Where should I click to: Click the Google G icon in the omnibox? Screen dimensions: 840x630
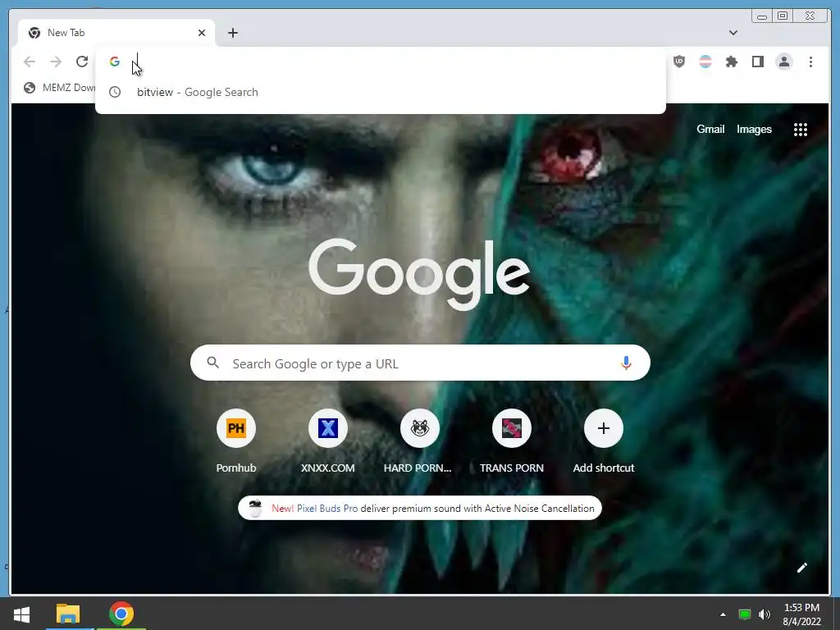pos(115,62)
